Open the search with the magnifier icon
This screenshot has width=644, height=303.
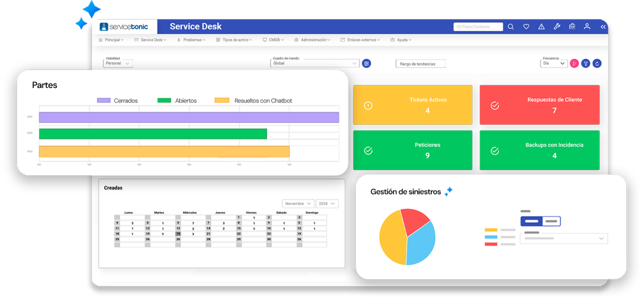511,26
